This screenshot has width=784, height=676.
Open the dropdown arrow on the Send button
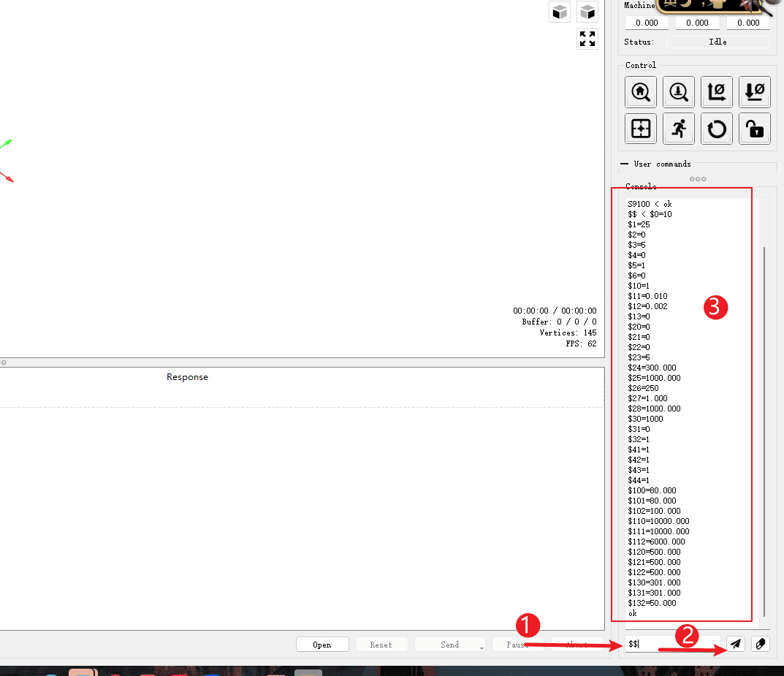pos(482,646)
